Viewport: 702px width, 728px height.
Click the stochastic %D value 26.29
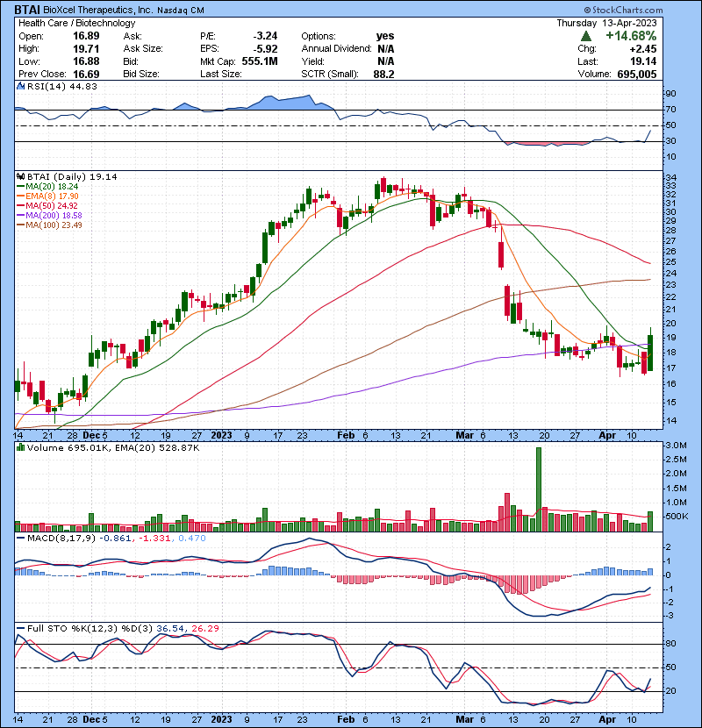pyautogui.click(x=205, y=629)
